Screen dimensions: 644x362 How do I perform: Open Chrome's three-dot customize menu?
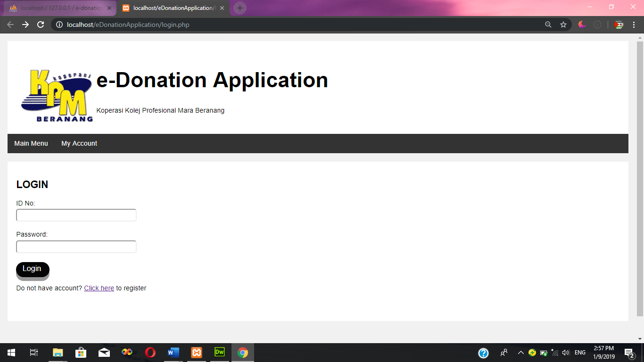click(634, 24)
